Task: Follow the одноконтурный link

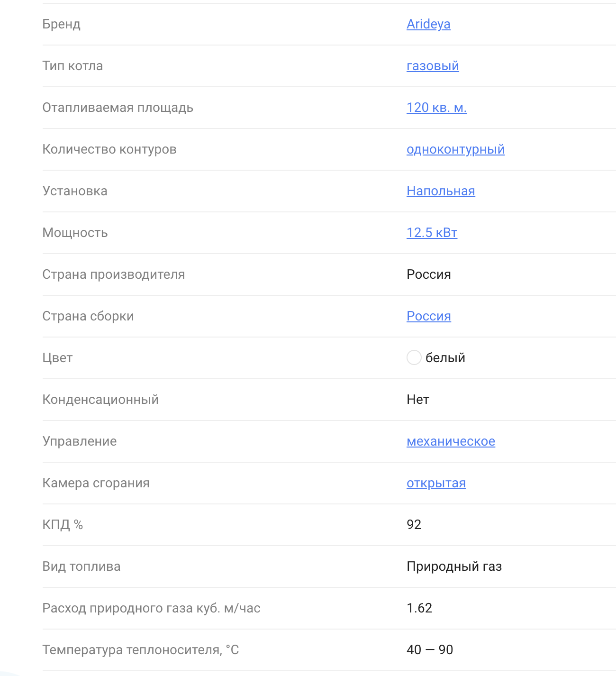Action: [455, 149]
